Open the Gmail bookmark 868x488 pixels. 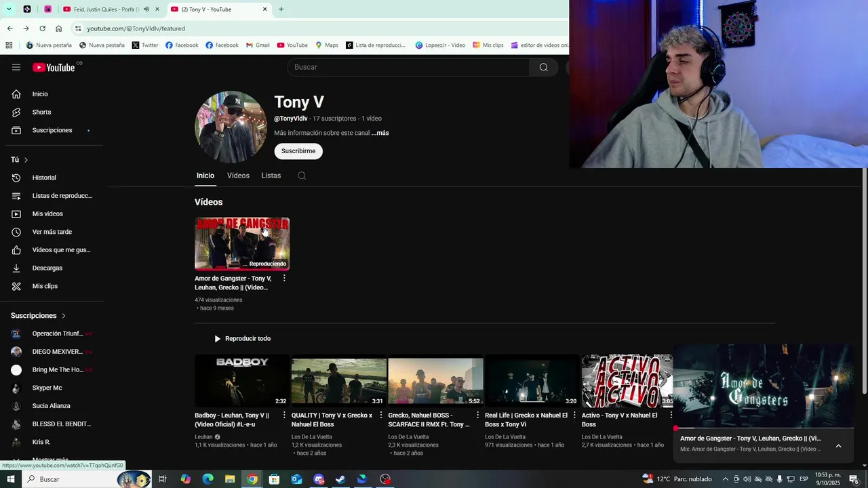[258, 45]
